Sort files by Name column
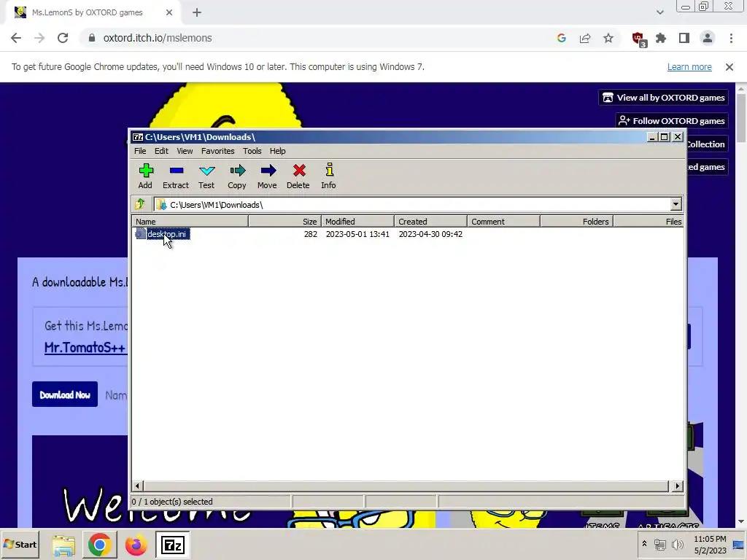The image size is (747, 560). point(190,222)
